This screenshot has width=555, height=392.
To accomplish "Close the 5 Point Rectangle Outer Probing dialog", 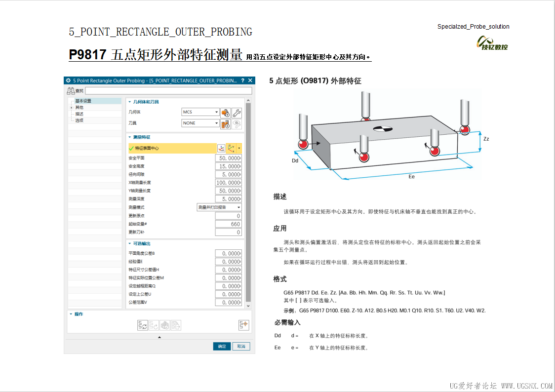I will [250, 80].
